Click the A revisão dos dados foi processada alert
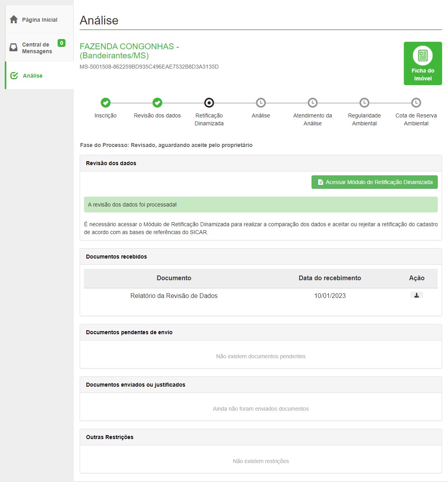 261,205
